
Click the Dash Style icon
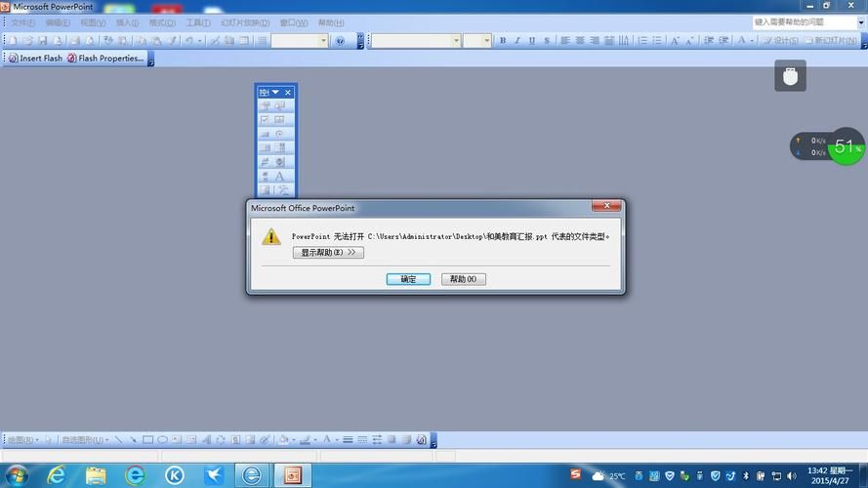click(x=362, y=440)
